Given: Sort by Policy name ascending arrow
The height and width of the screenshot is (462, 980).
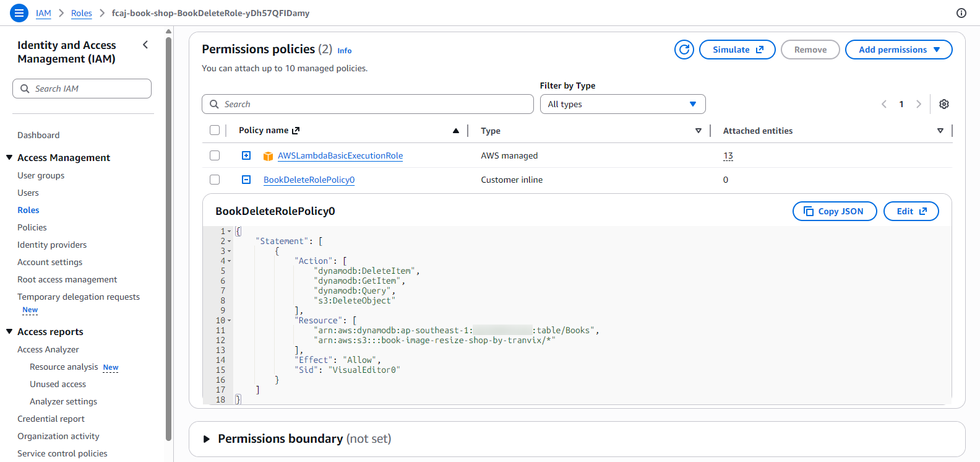Looking at the screenshot, I should pos(456,131).
